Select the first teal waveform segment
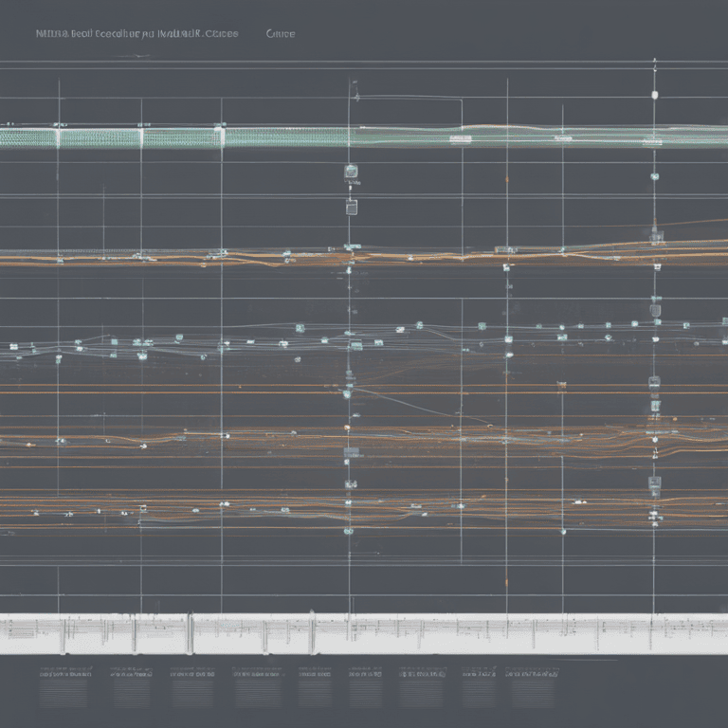This screenshot has height=728, width=728. click(28, 138)
